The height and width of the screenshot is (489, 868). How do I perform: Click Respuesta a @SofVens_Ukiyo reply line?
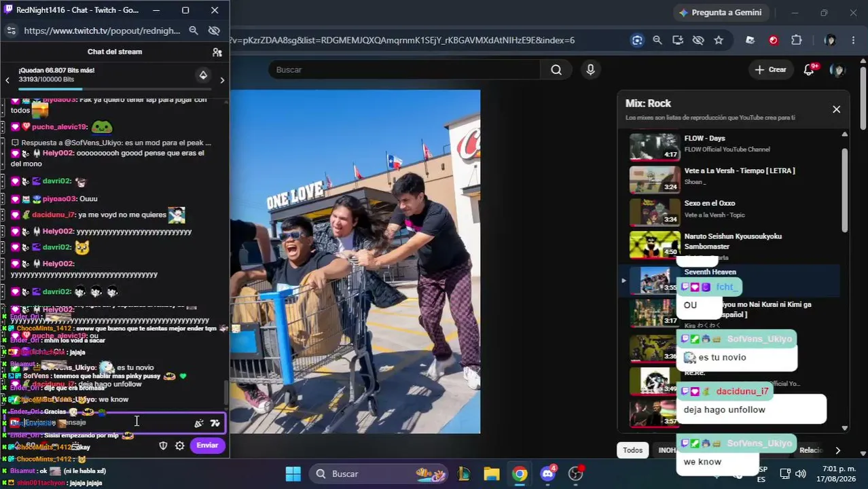[x=111, y=143]
